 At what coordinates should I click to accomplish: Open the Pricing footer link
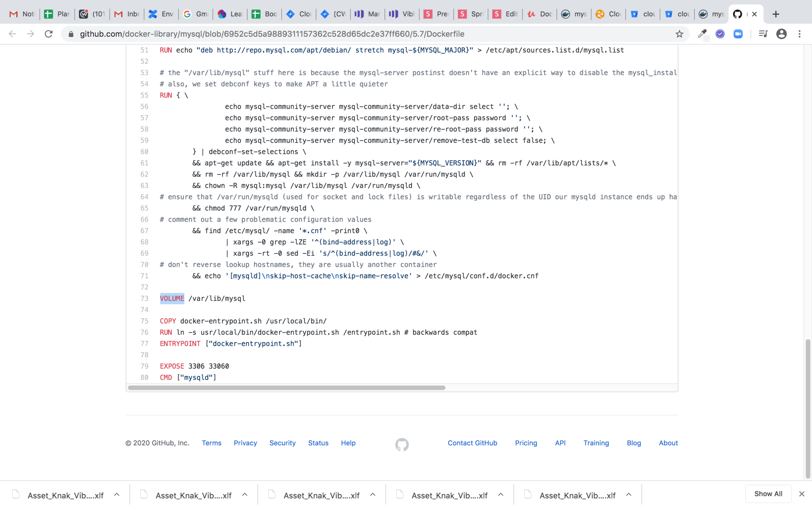[x=526, y=443]
